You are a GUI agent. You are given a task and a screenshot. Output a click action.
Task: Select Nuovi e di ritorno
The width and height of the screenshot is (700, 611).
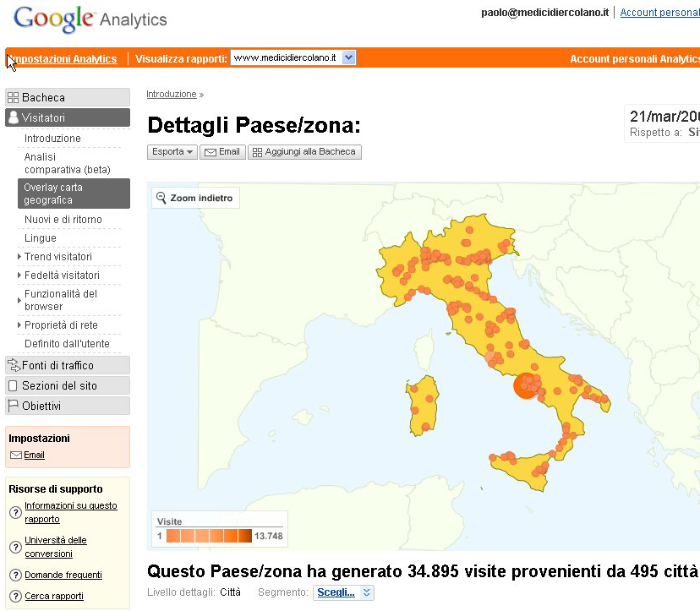click(63, 219)
